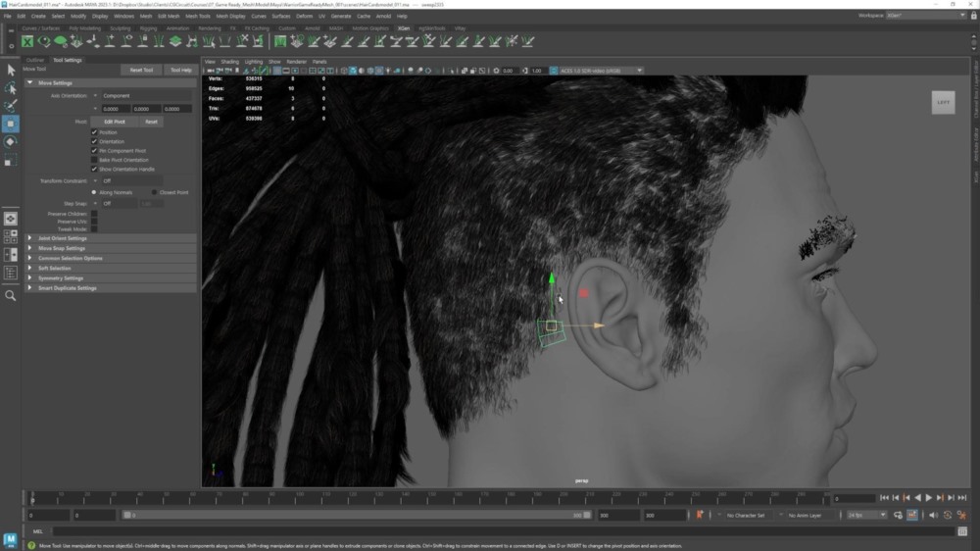Screen dimensions: 980x551
Task: Click the set key bookmark icon
Action: pyautogui.click(x=700, y=515)
